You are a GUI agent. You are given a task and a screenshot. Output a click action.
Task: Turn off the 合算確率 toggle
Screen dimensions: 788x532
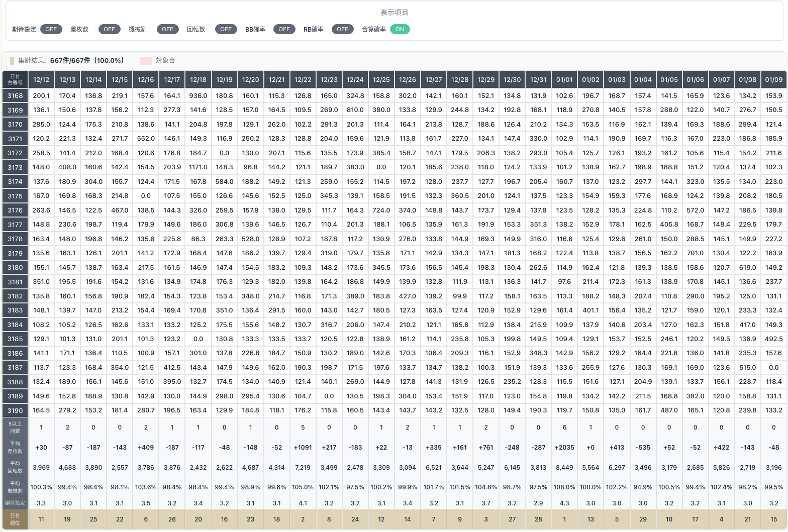pos(400,29)
